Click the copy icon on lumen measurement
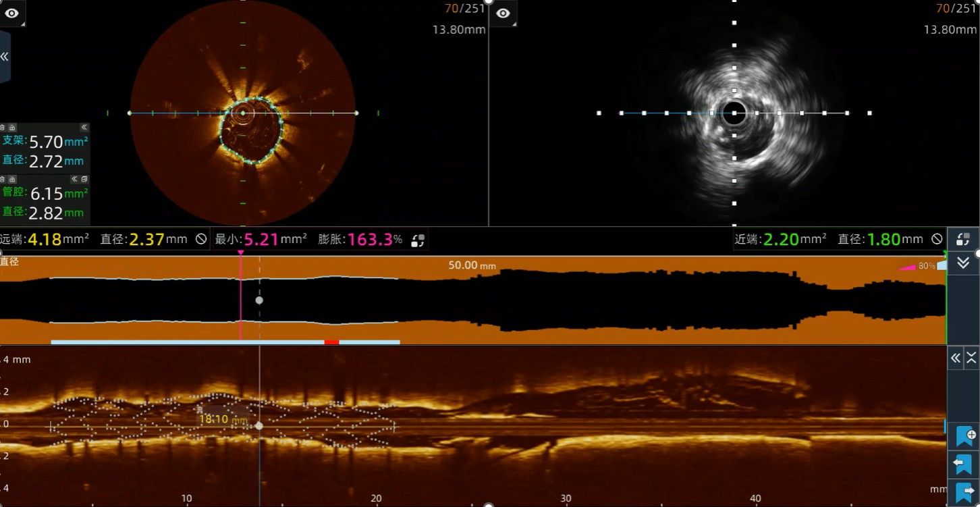This screenshot has width=980, height=507. coord(84,180)
